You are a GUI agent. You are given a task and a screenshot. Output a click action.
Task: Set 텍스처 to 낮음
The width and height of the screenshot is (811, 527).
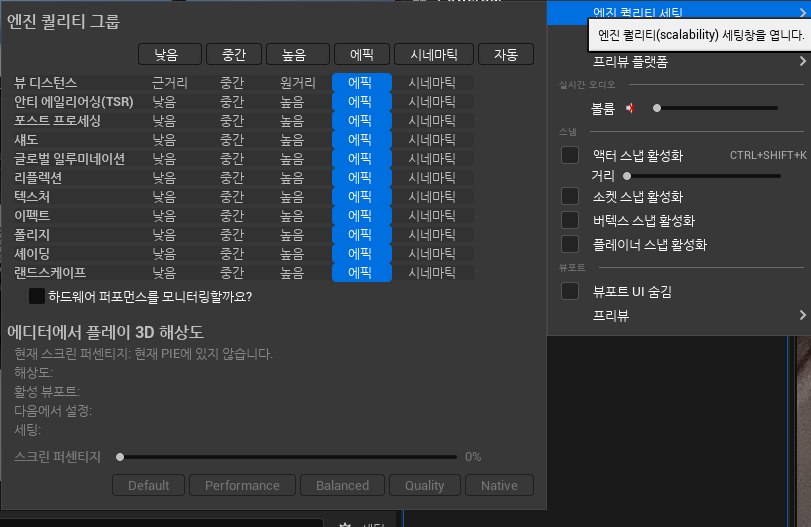(x=164, y=197)
